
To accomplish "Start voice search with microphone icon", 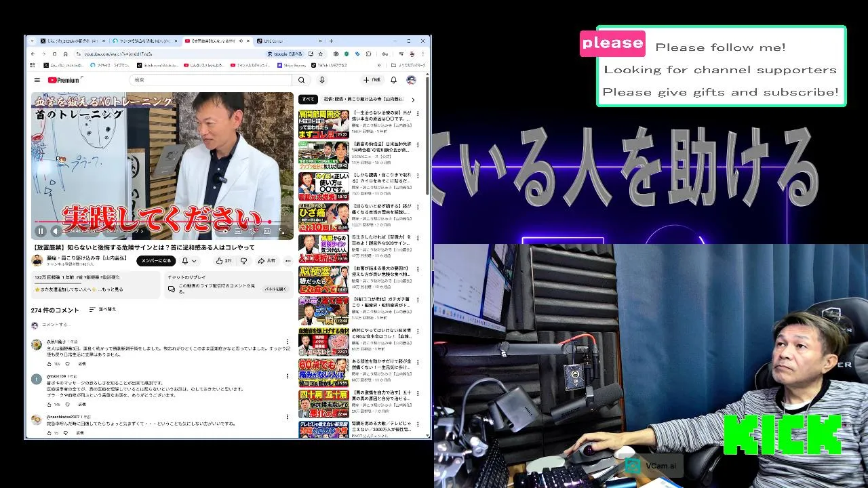I will tap(322, 80).
